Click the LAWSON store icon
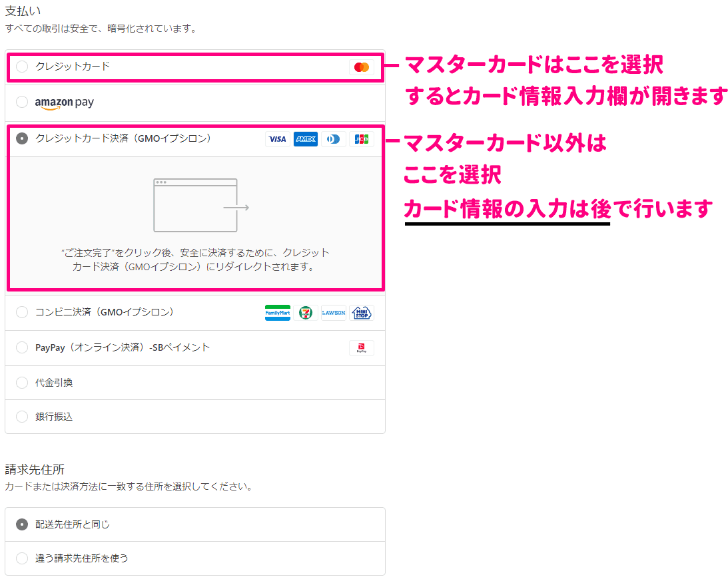Screen dimensions: 728x581 coord(333,313)
